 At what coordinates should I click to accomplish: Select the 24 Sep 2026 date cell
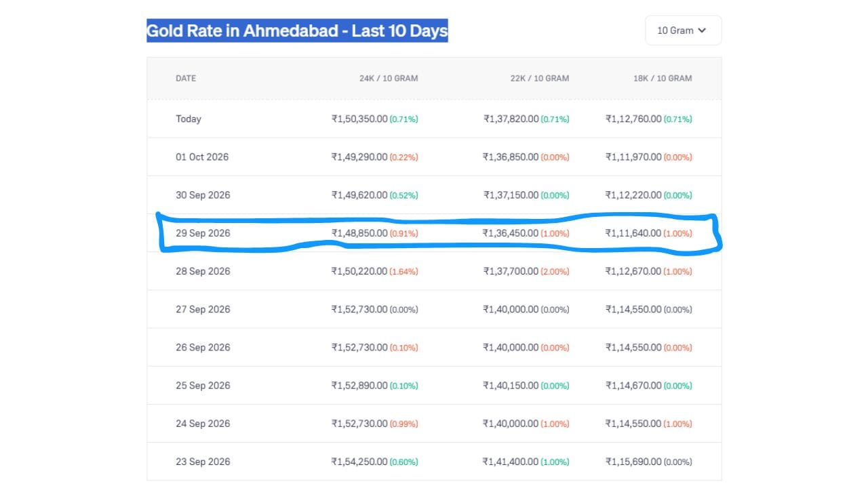coord(203,424)
